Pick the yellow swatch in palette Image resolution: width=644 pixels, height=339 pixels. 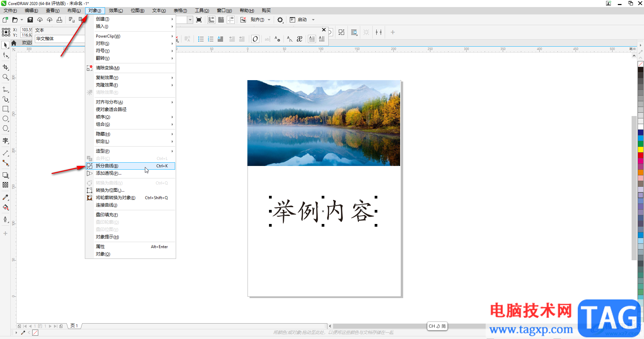(x=641, y=150)
